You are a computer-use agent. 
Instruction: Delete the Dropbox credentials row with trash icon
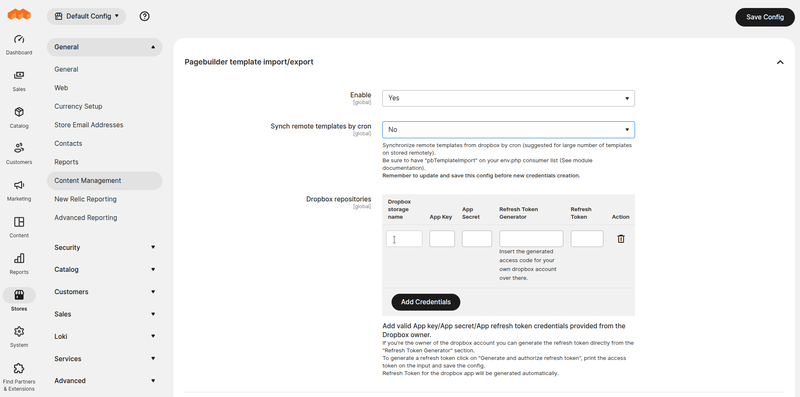620,239
